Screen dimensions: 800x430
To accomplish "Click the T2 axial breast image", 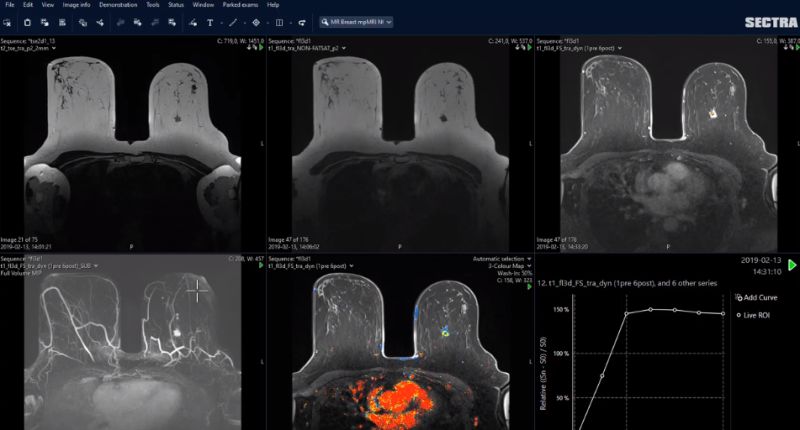I will click(133, 143).
